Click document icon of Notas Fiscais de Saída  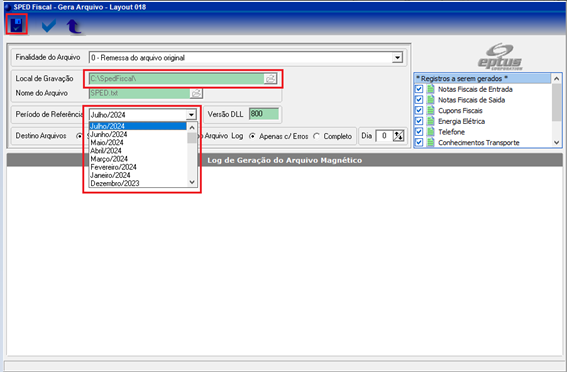coord(430,100)
